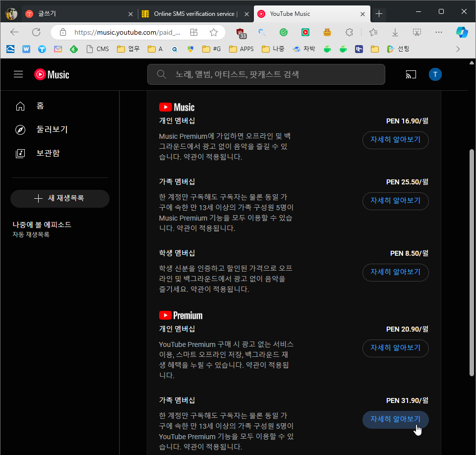Click 자세히 알아보기 for Premium 가족 멤버십
The width and height of the screenshot is (476, 455).
tap(395, 419)
